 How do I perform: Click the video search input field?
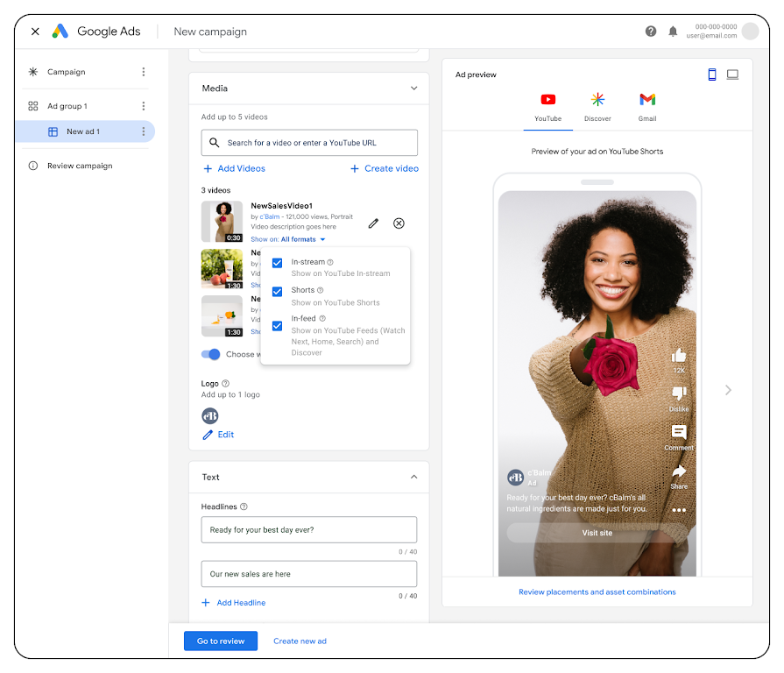(x=309, y=143)
